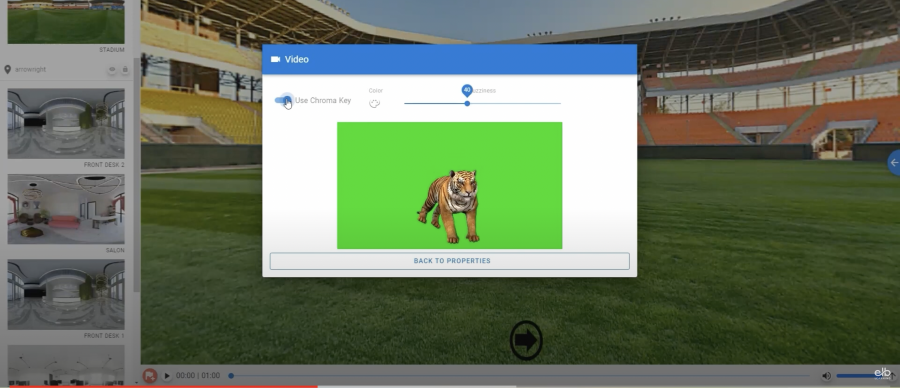
Task: Toggle visibility eye icon for arrowright
Action: (x=112, y=69)
